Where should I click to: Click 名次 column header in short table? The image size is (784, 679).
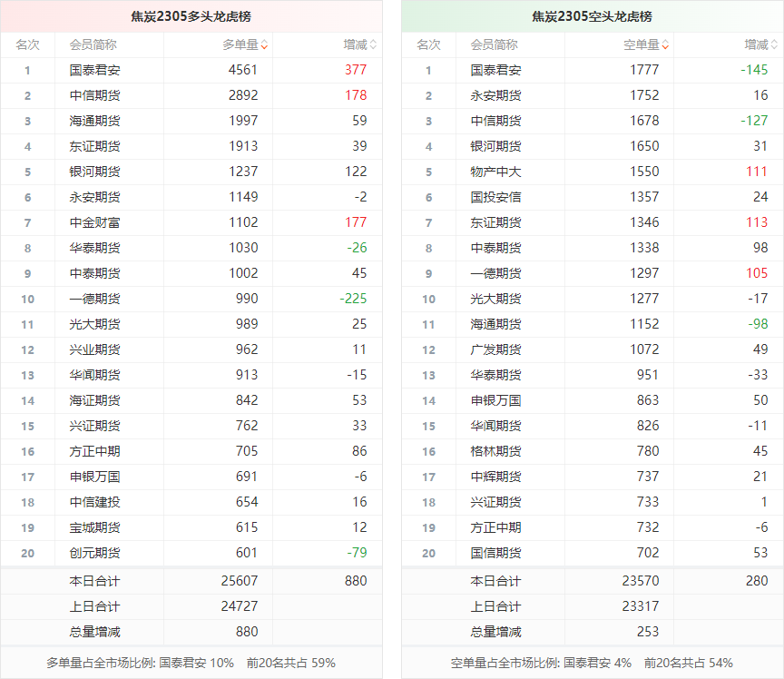(x=428, y=44)
